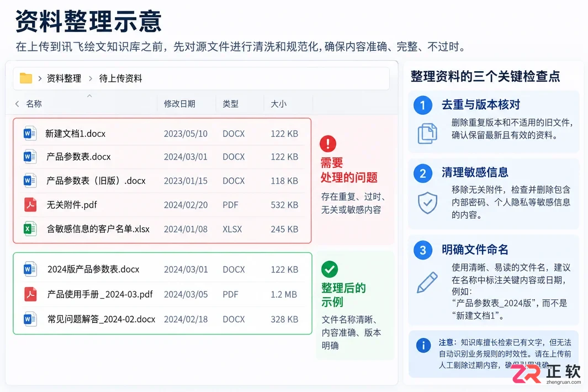Viewport: 588px width, 392px height.
Task: Click size 532 KB cell
Action: 284,205
